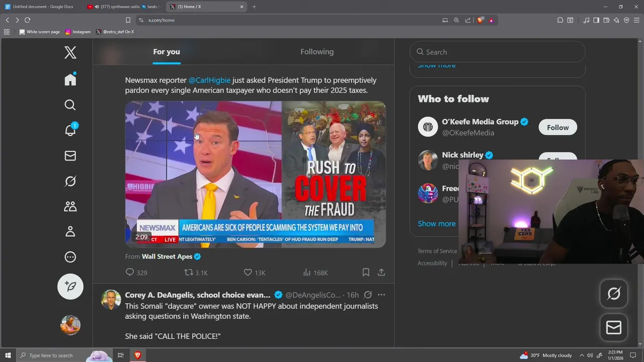Show more in the top trending card
This screenshot has width=644, height=362.
pyautogui.click(x=437, y=65)
